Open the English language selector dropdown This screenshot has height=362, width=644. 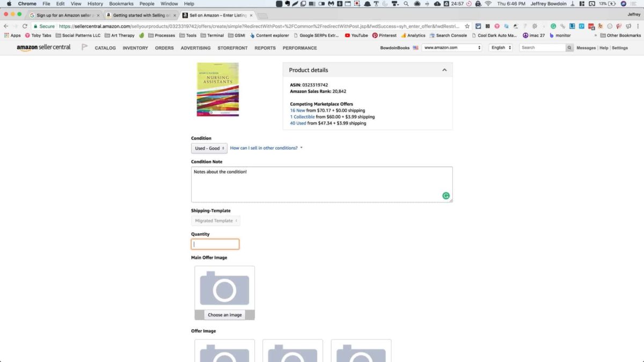[x=500, y=48]
